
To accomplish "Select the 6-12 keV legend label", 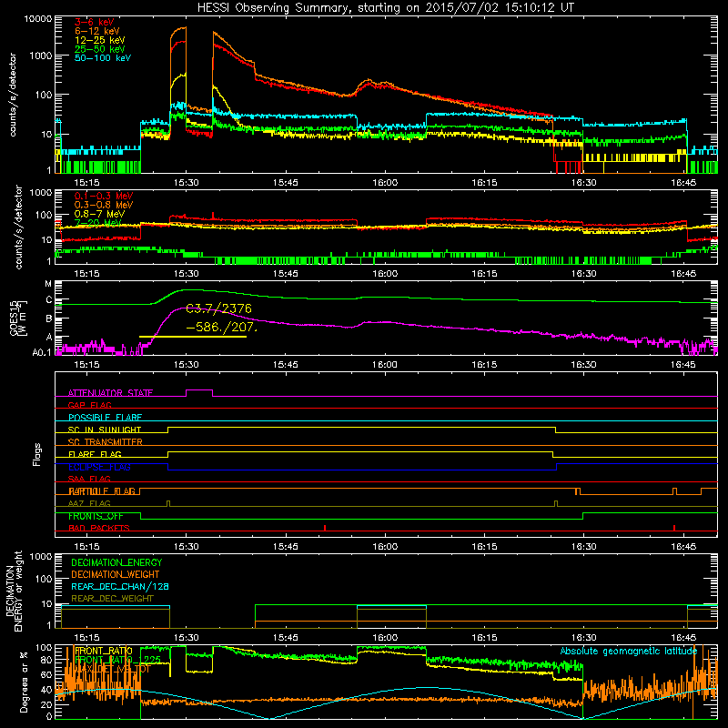I will click(97, 31).
